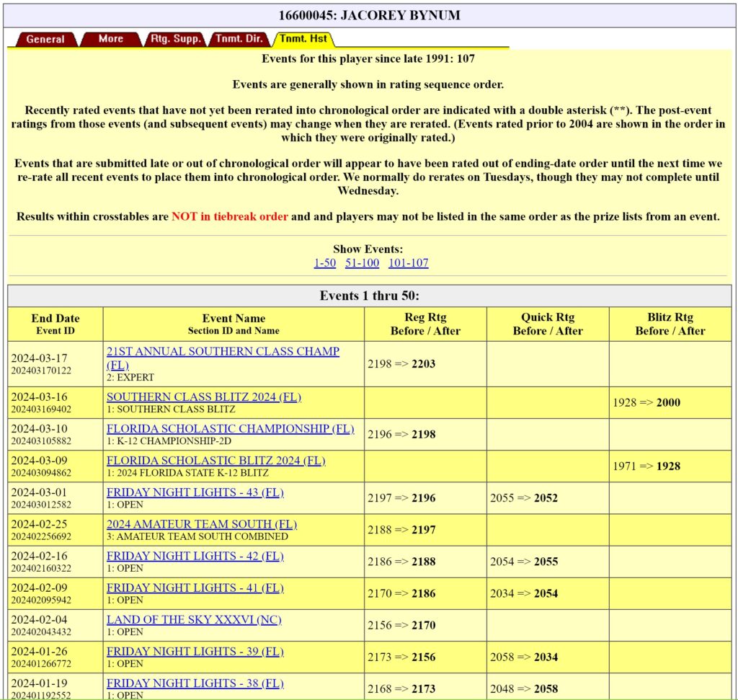The width and height of the screenshot is (738, 700).
Task: Select the 2197 => 2196 regular rating
Action: pyautogui.click(x=401, y=498)
